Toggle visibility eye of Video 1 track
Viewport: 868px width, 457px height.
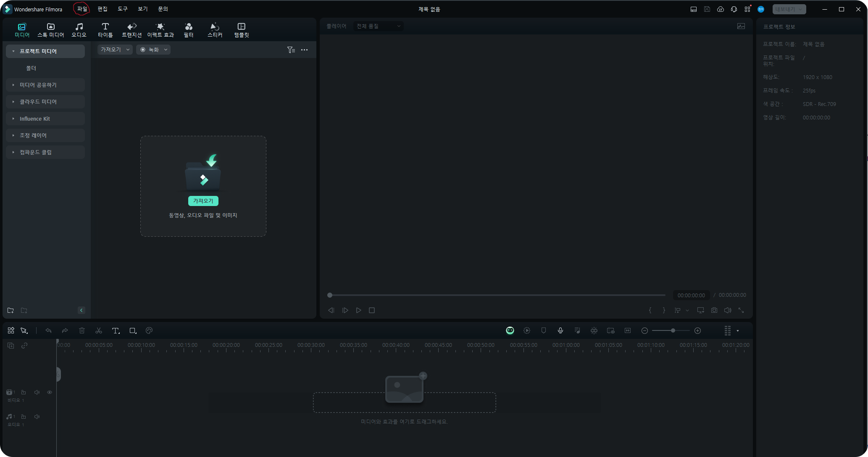(x=50, y=392)
